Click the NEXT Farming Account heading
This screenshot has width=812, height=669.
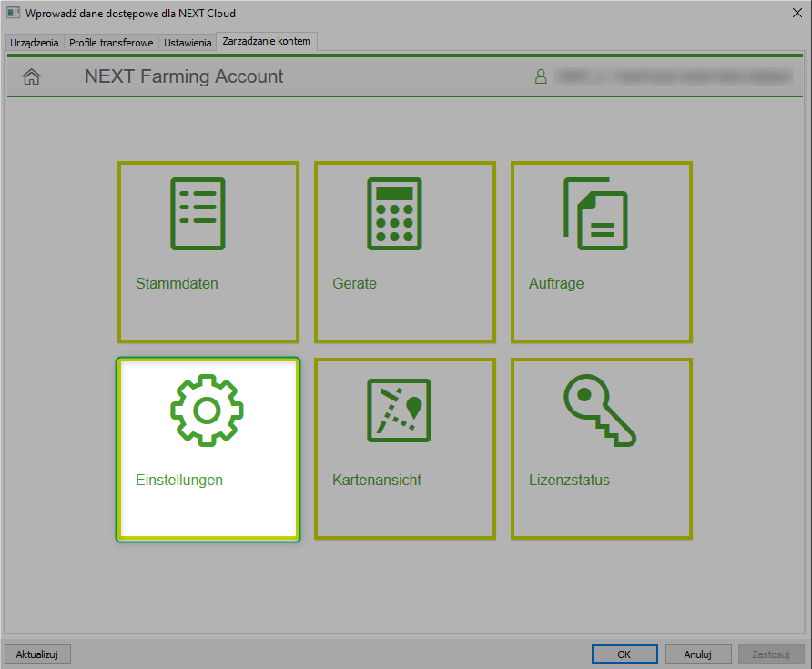tap(184, 76)
